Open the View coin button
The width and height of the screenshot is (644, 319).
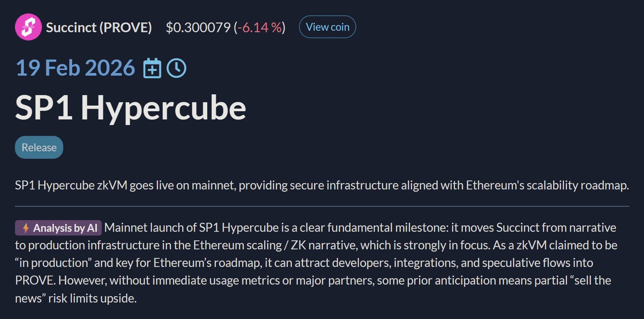pos(327,27)
